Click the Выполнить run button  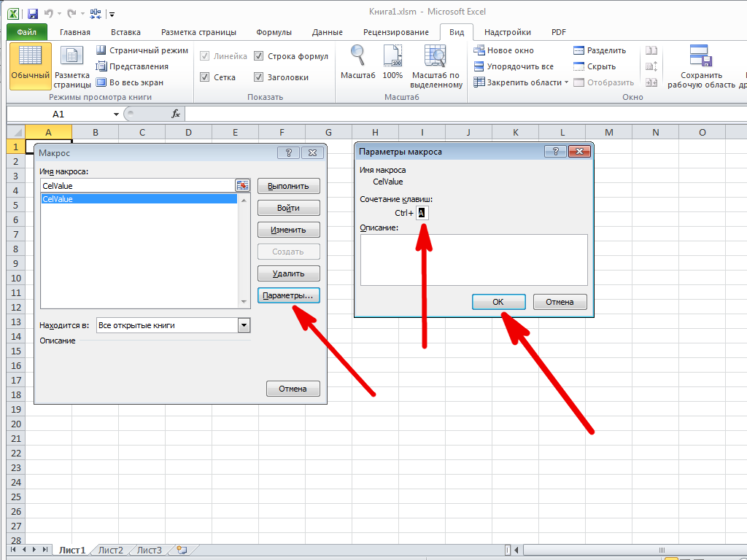click(288, 186)
